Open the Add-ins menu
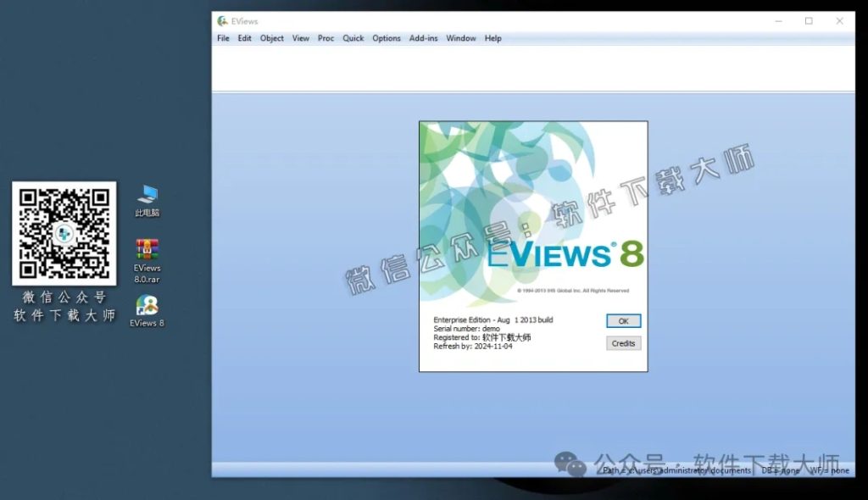This screenshot has height=500, width=868. click(423, 38)
